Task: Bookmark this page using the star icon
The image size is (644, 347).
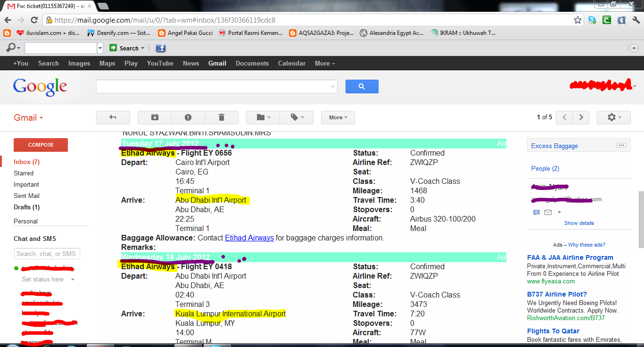Action: pos(578,20)
